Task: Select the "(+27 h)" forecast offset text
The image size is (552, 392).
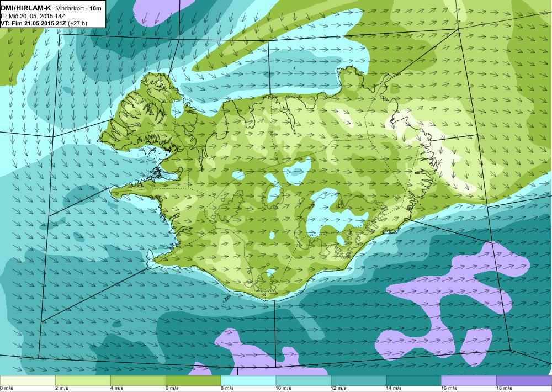Action: [x=77, y=23]
